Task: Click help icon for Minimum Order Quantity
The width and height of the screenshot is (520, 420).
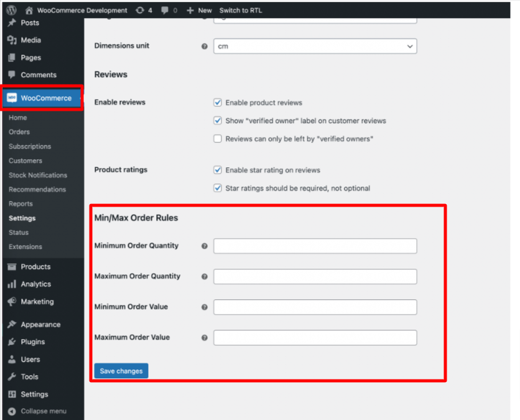Action: pos(205,246)
